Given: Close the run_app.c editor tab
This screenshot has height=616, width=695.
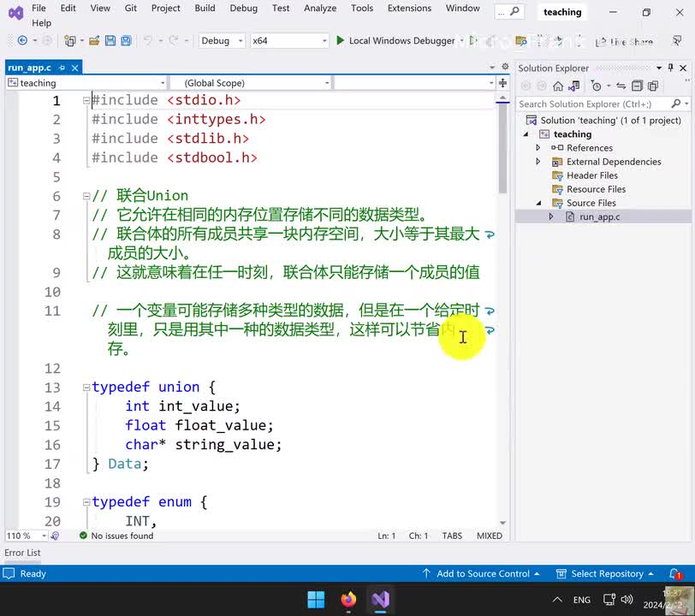Looking at the screenshot, I should pos(75,68).
